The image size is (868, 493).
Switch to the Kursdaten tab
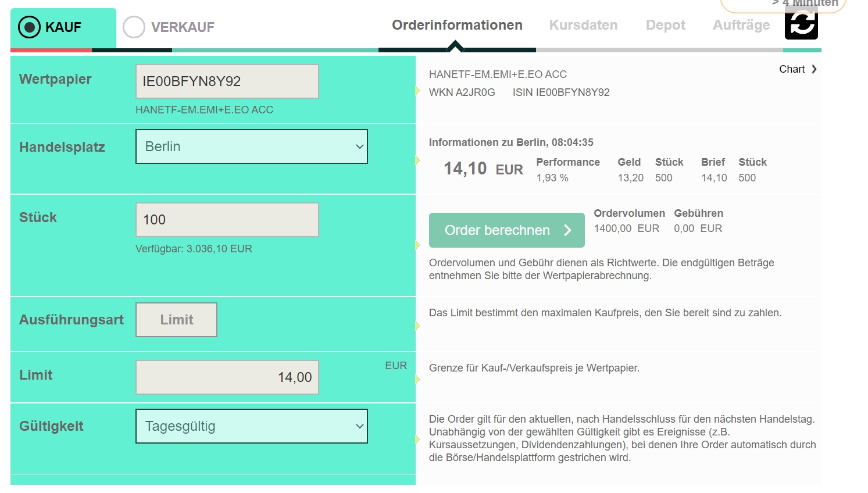pyautogui.click(x=583, y=25)
